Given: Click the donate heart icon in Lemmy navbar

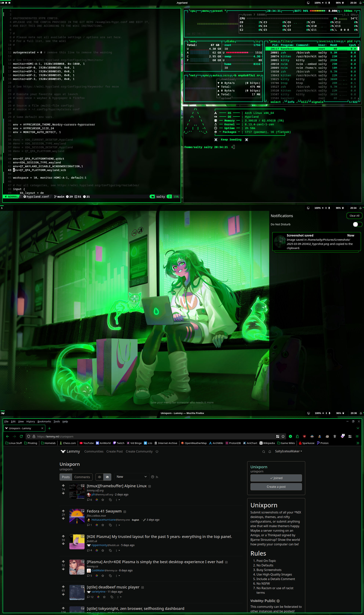Looking at the screenshot, I should 157,452.
